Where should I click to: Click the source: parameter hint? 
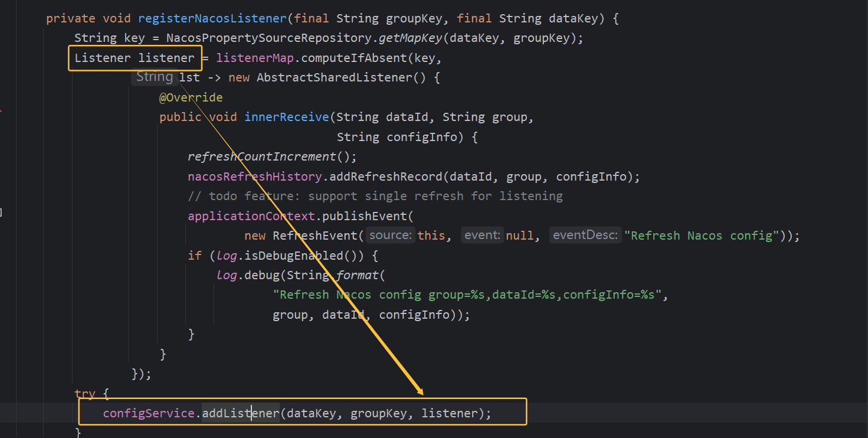point(390,236)
